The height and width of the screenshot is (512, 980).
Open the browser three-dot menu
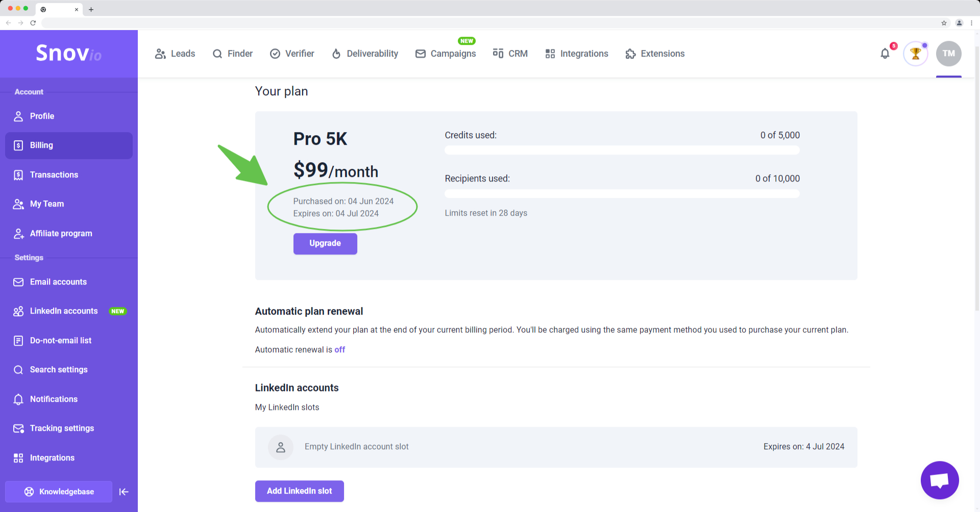click(972, 23)
